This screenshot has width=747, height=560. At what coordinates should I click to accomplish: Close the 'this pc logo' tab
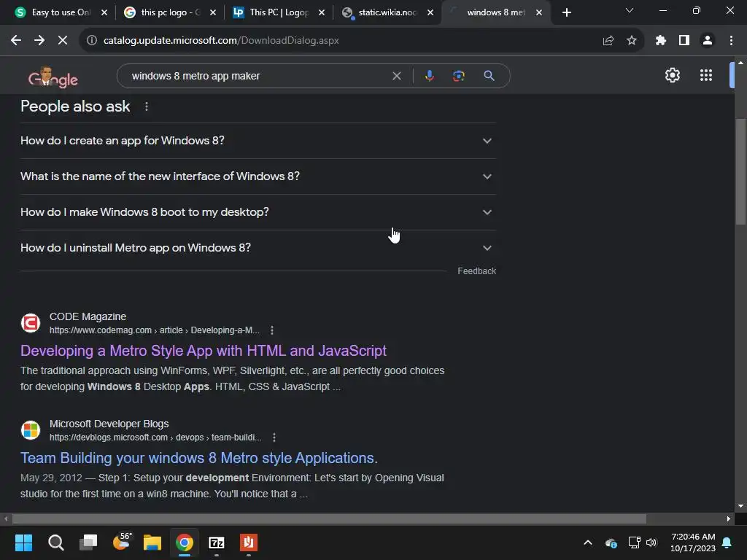point(213,13)
